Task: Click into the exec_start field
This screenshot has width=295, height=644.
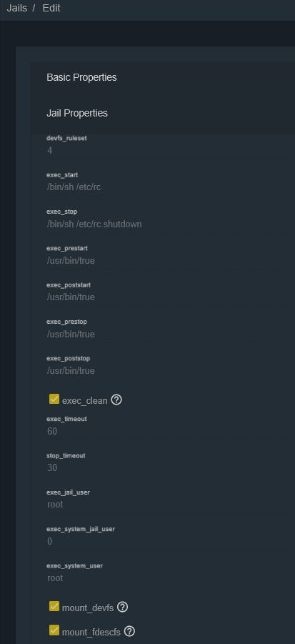Action: 171,187
